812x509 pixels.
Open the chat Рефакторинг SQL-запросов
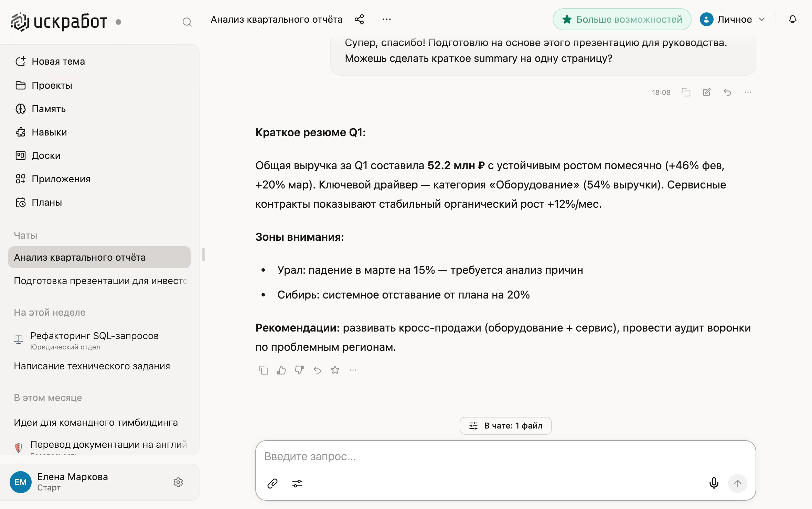coord(100,340)
